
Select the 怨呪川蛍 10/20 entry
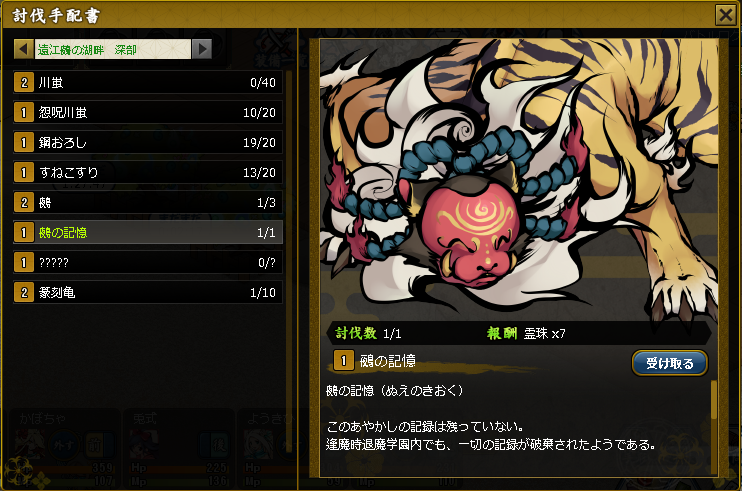(x=148, y=113)
